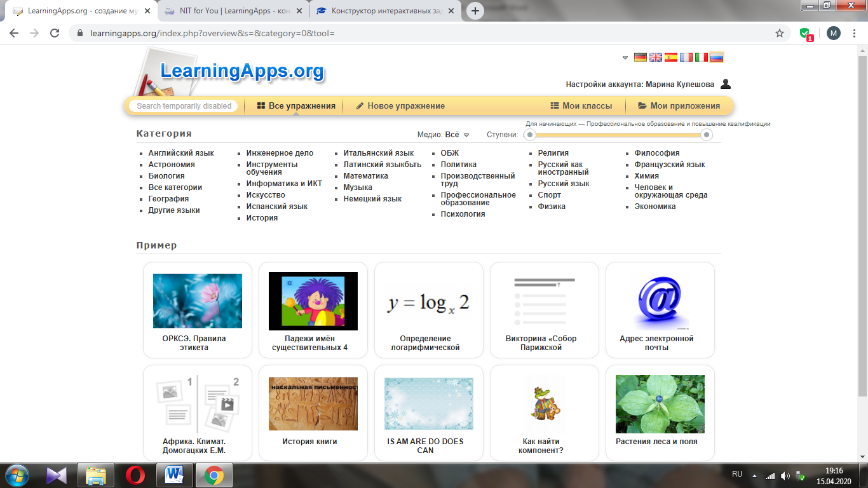This screenshot has width=868, height=488.
Task: Open the green shield extension icon
Action: (x=806, y=34)
